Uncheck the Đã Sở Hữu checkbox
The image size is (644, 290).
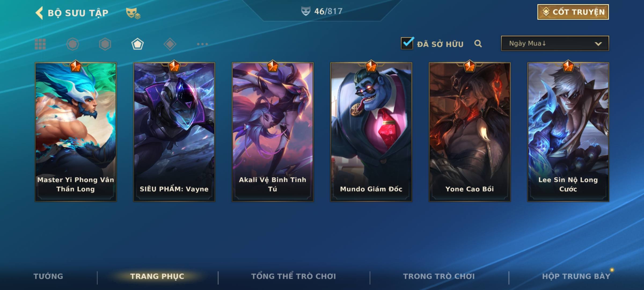tap(407, 43)
